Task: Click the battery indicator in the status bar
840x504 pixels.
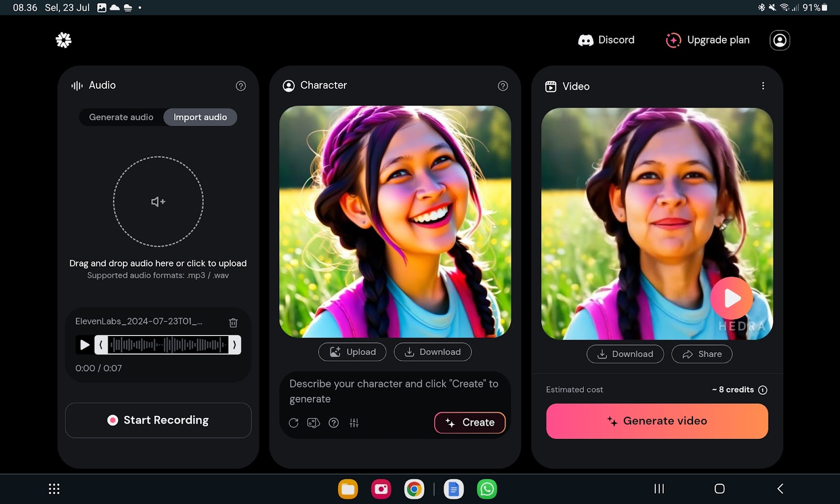Action: click(815, 8)
